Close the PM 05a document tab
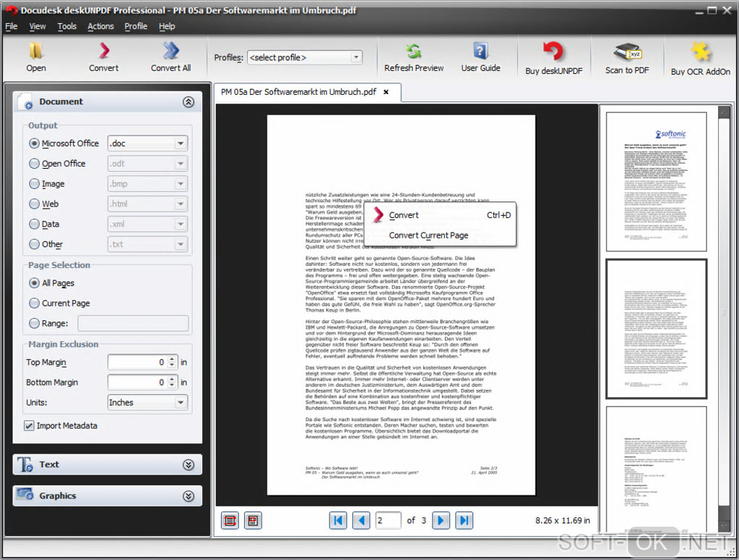 386,92
